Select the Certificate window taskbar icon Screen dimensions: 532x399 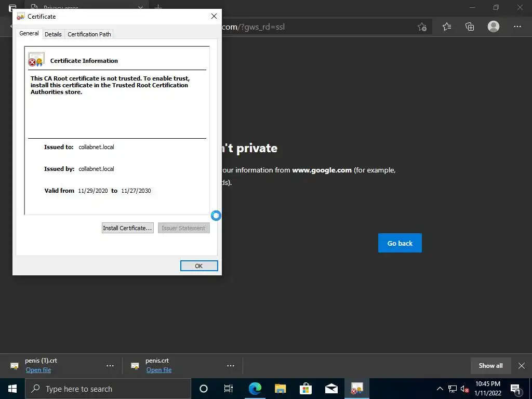(356, 389)
